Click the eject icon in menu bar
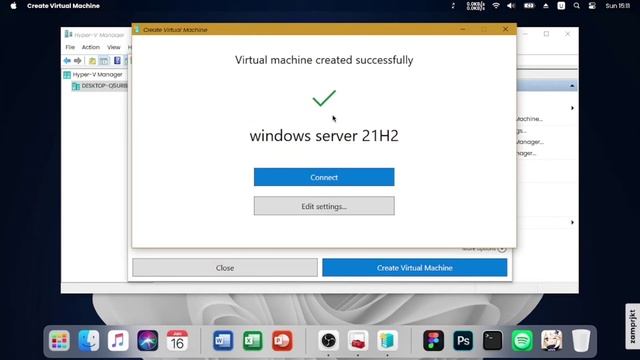Screen dimensions: 640x360 (546, 6)
